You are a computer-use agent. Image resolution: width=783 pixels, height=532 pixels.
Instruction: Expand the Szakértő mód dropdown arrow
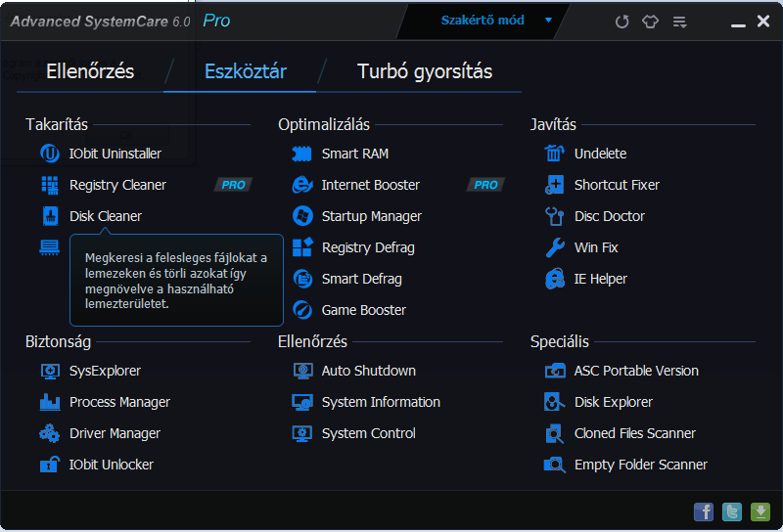[x=548, y=20]
